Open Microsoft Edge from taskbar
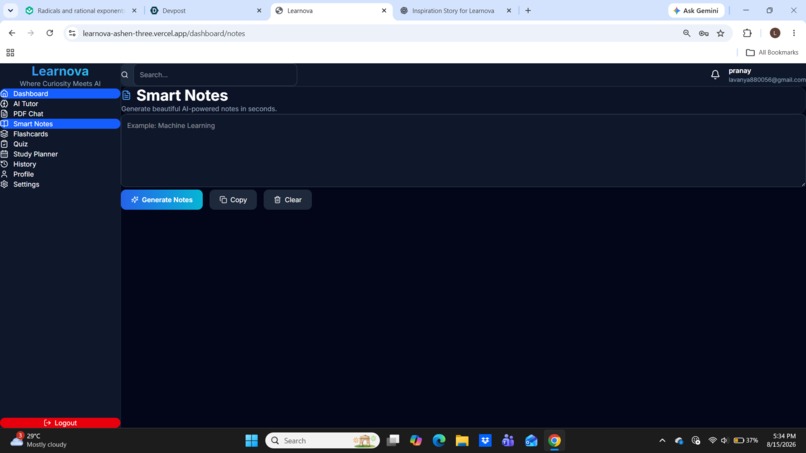Viewport: 806px width, 453px height. tap(439, 441)
